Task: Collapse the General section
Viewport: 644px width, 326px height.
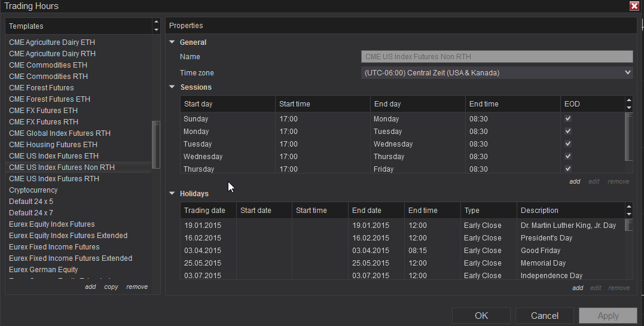Action: pyautogui.click(x=172, y=42)
